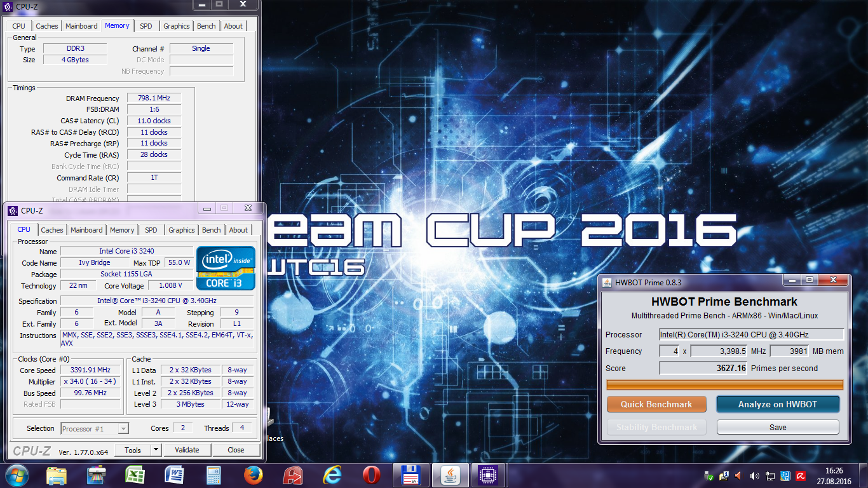Open the folder info notification tray icon

coord(724,476)
